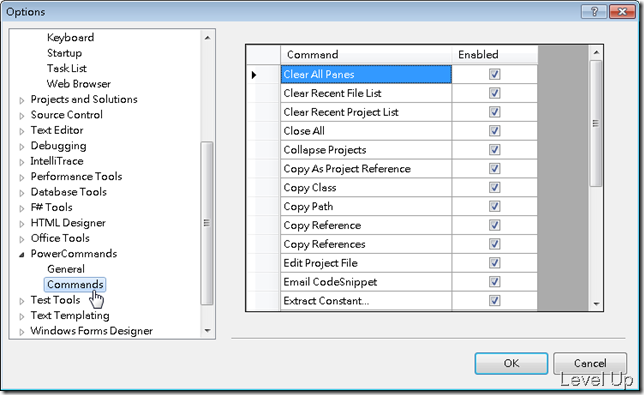The height and width of the screenshot is (395, 644).
Task: Uncheck Enabled for Edit Project File
Action: point(494,263)
